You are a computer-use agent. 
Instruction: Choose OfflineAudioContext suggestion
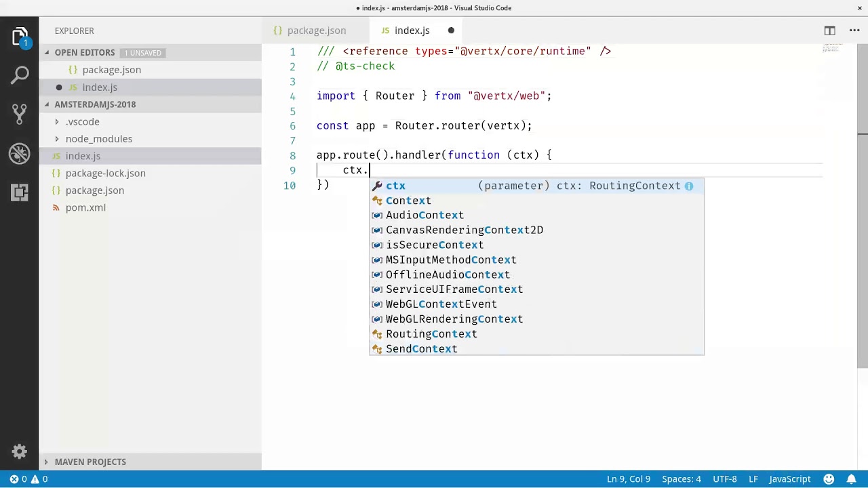[536, 274]
